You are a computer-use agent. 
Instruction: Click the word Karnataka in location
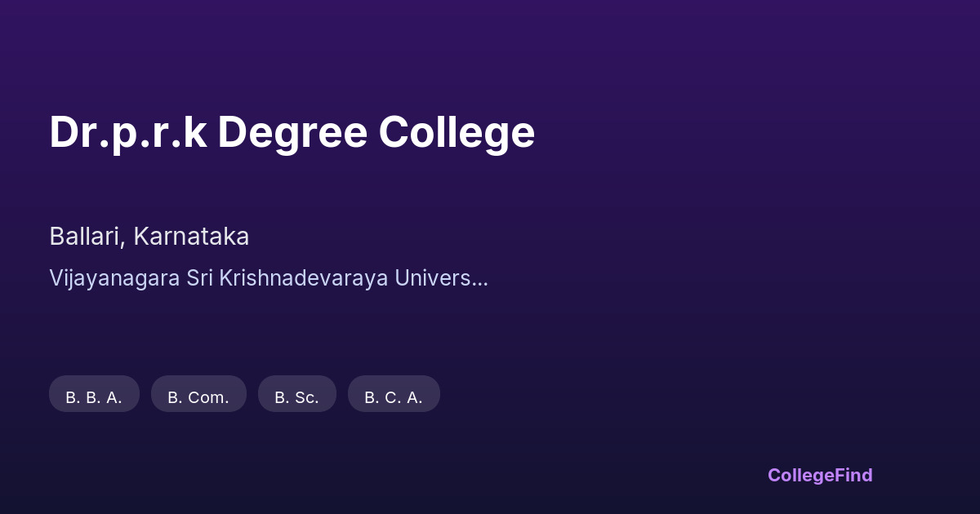191,237
